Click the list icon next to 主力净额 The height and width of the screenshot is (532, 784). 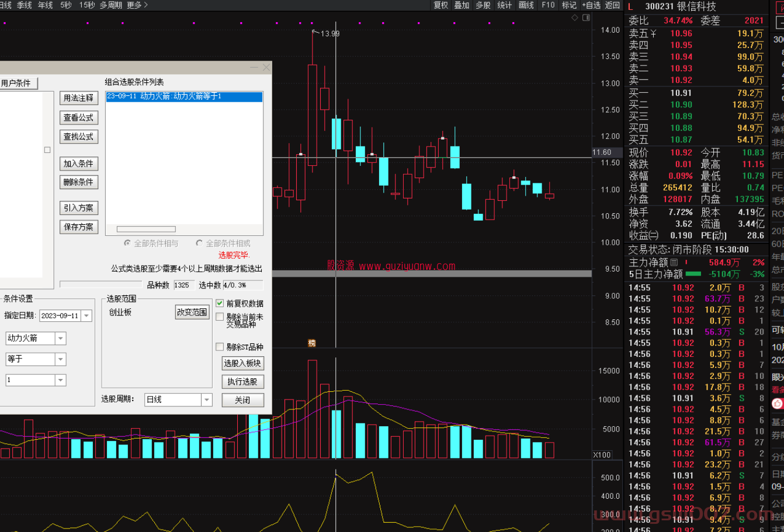point(674,263)
